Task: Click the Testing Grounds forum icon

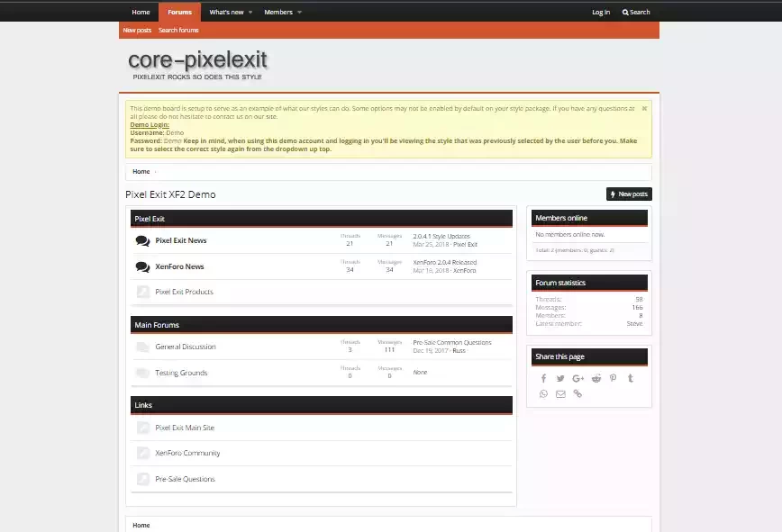Action: point(142,373)
